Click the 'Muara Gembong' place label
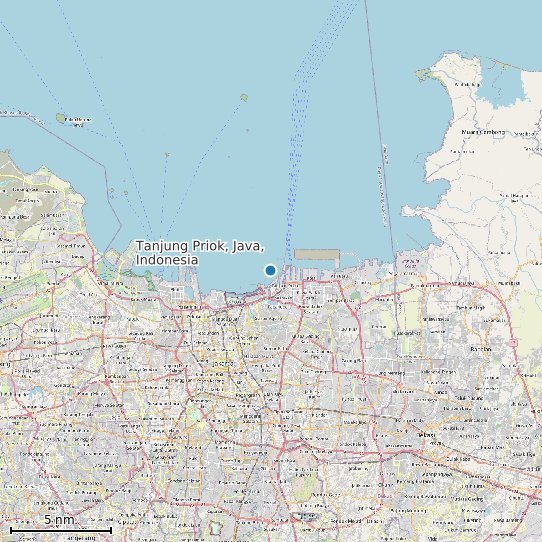Screen dimensions: 542x542 click(x=483, y=132)
